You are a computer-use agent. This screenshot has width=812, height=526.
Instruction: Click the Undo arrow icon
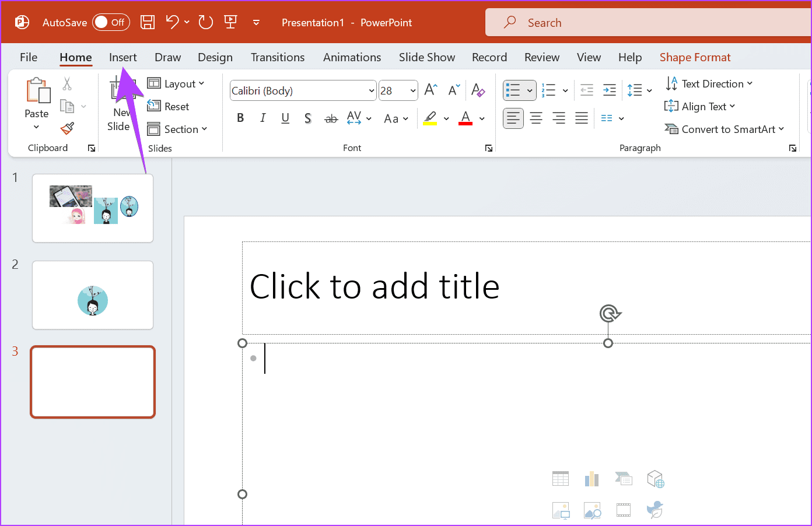tap(171, 23)
